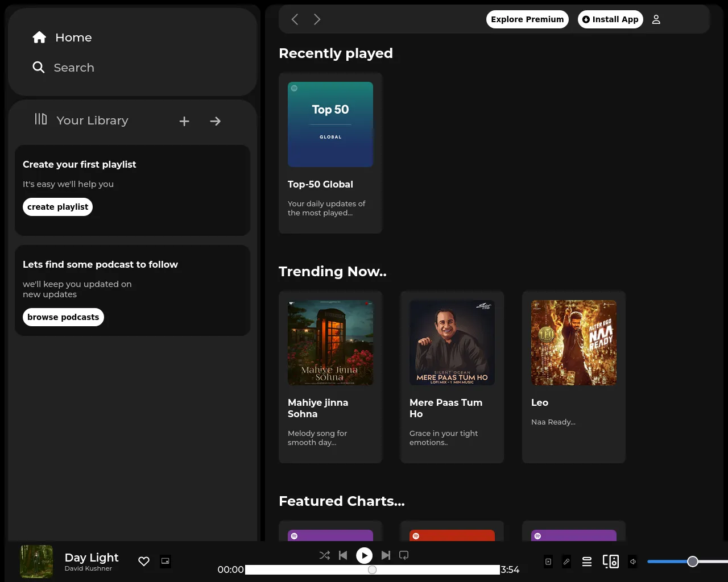Click the Leo card title
This screenshot has width=728, height=582.
[540, 402]
